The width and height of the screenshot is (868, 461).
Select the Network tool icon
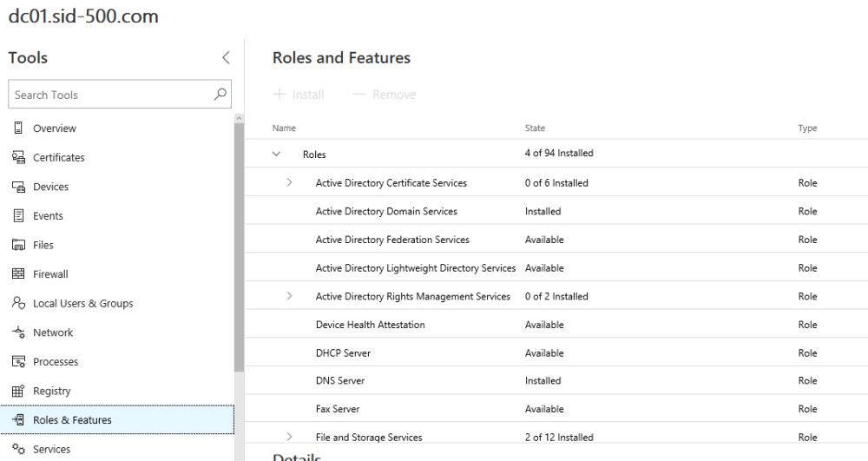(x=17, y=333)
